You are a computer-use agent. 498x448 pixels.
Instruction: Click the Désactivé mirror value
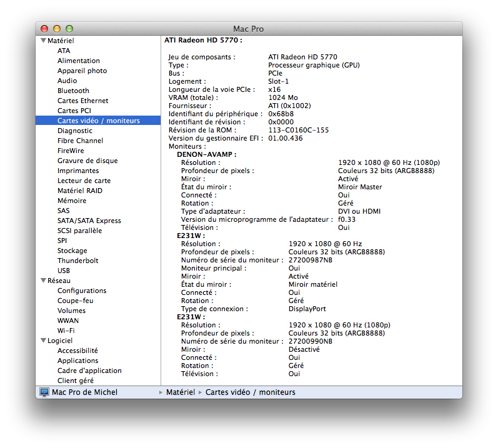tap(304, 349)
